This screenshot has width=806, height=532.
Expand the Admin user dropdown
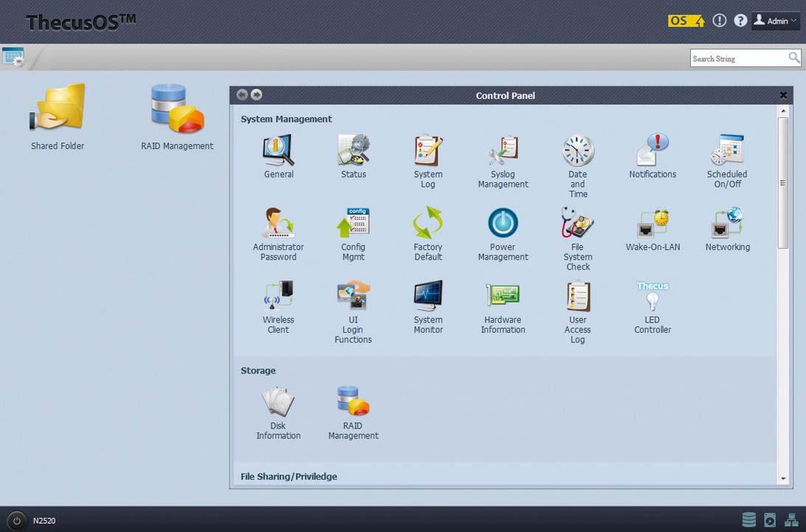(x=776, y=21)
